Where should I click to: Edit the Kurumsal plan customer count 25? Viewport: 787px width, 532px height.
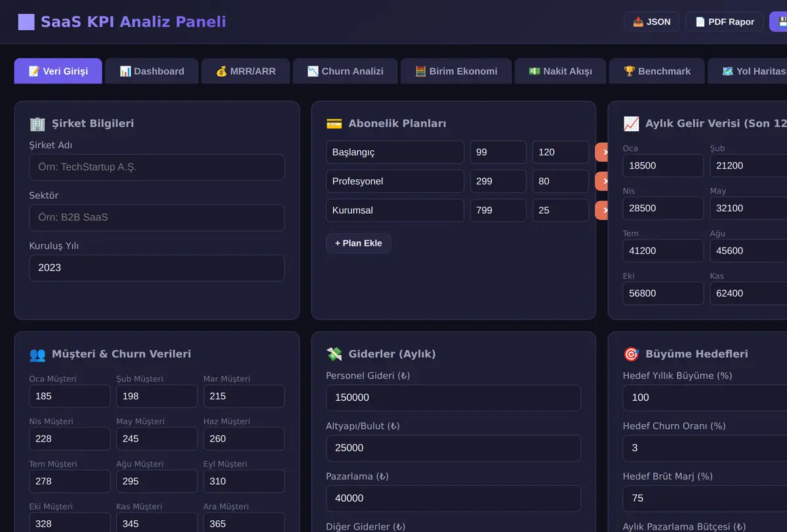[x=560, y=211]
